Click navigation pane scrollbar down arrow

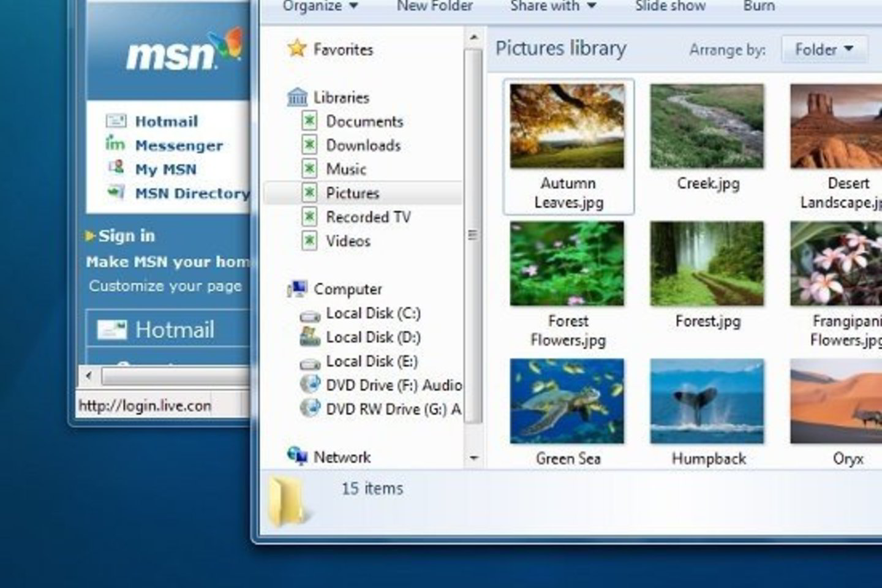(473, 458)
